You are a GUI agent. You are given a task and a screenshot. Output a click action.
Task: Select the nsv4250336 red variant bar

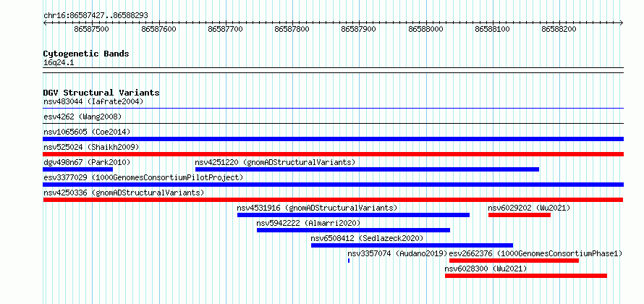334,200
